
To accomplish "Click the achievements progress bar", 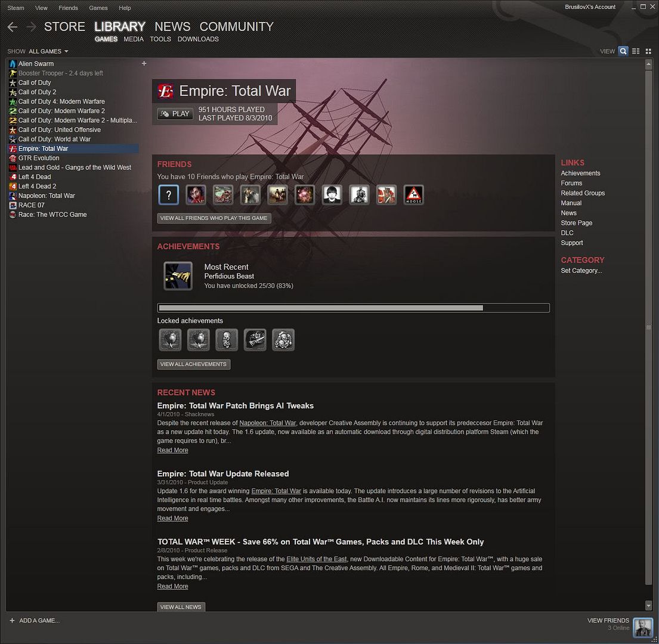I will pos(353,308).
